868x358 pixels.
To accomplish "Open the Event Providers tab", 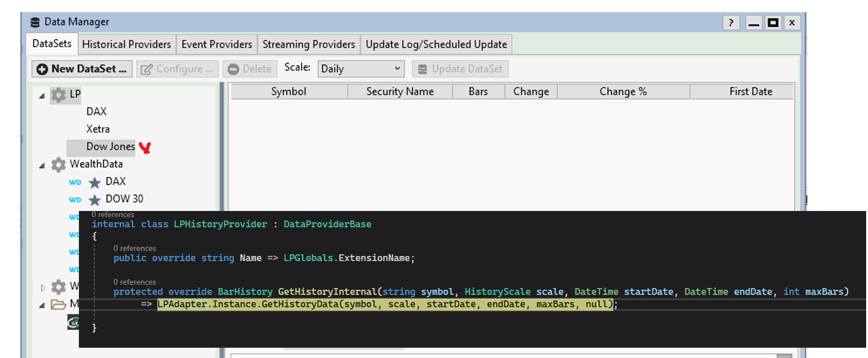I will pos(217,44).
